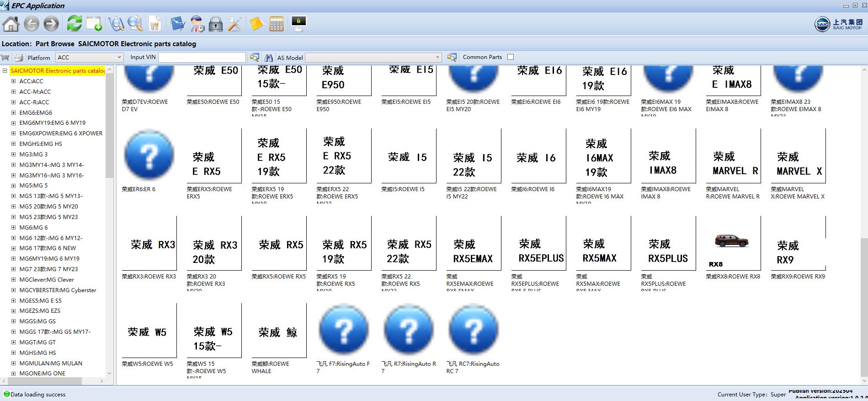Screen dimensions: 868x401
Task: Open the drawing search magnifier icon
Action: click(x=116, y=24)
